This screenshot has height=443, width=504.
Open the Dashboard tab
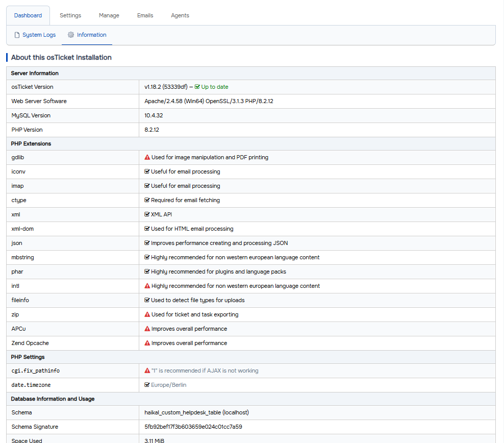coord(28,15)
